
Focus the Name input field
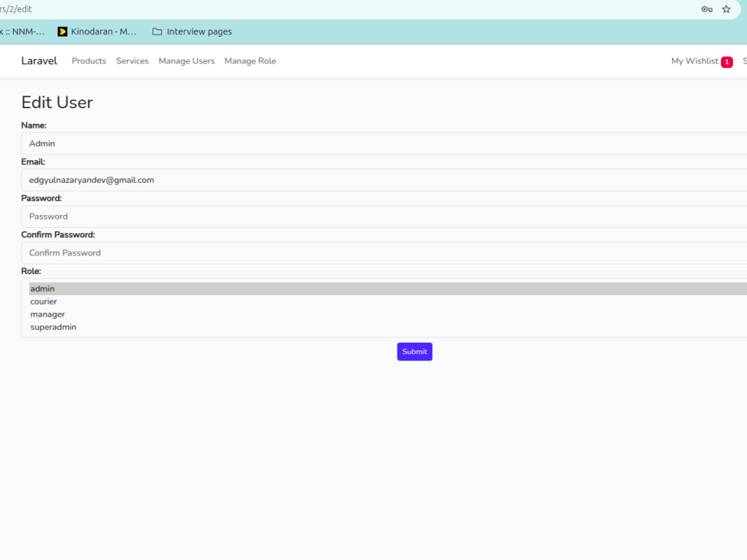(384, 143)
